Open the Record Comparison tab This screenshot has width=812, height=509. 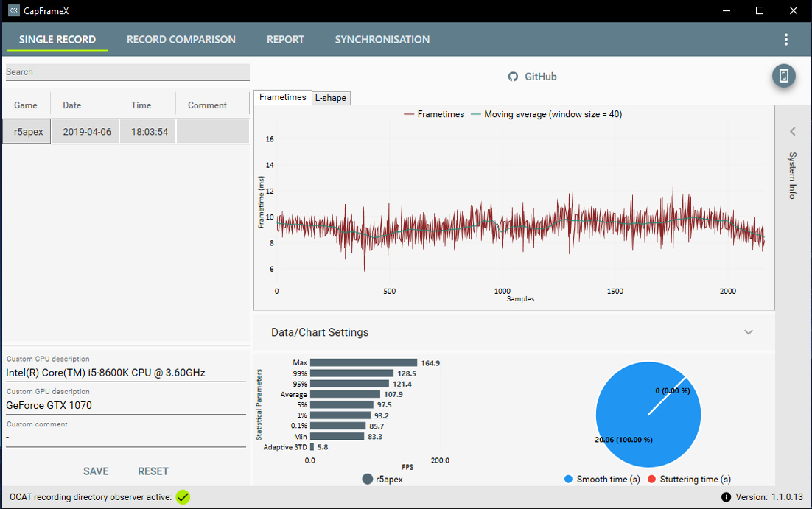pos(181,39)
